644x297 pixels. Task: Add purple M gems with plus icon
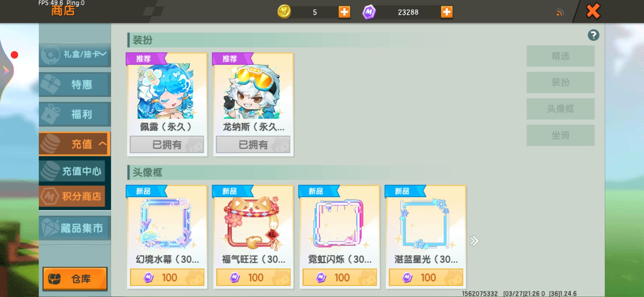[x=447, y=12]
